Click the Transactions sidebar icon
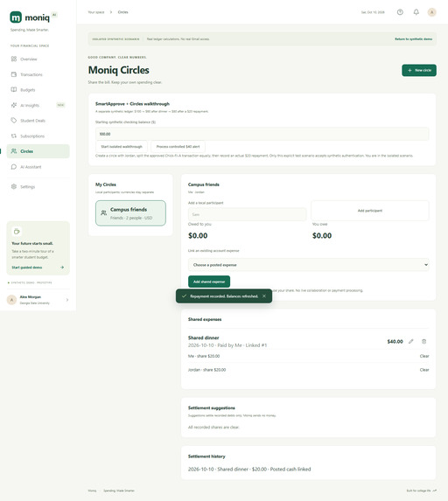This screenshot has width=448, height=501. click(14, 74)
